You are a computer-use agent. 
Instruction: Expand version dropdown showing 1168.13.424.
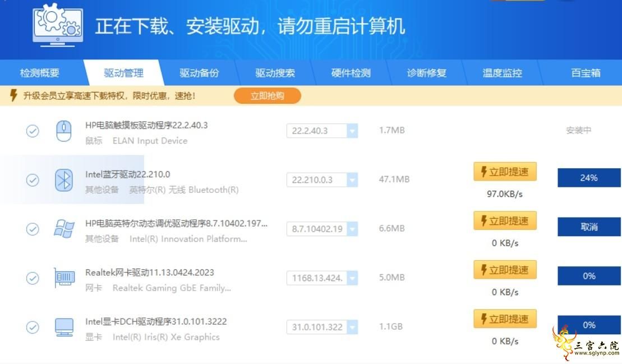pyautogui.click(x=322, y=278)
